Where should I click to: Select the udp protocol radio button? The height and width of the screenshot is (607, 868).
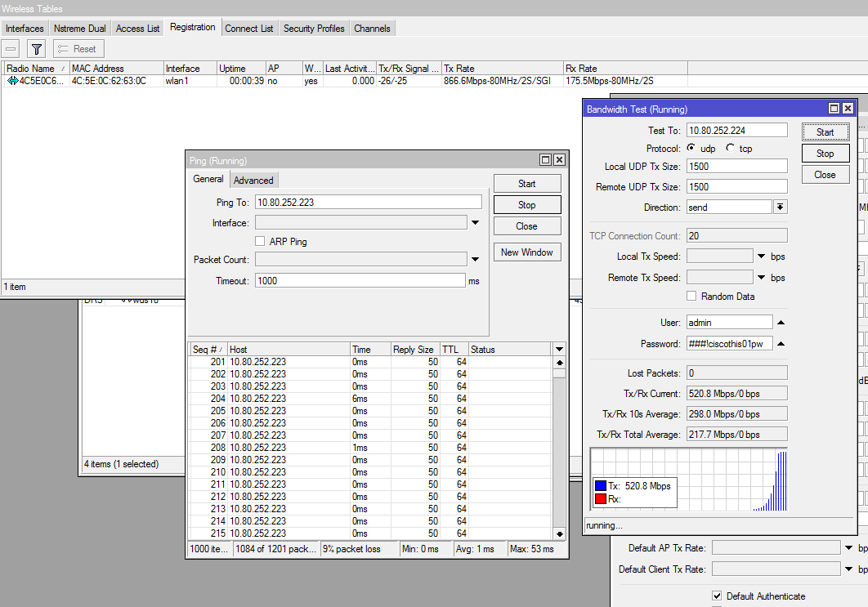pyautogui.click(x=691, y=149)
